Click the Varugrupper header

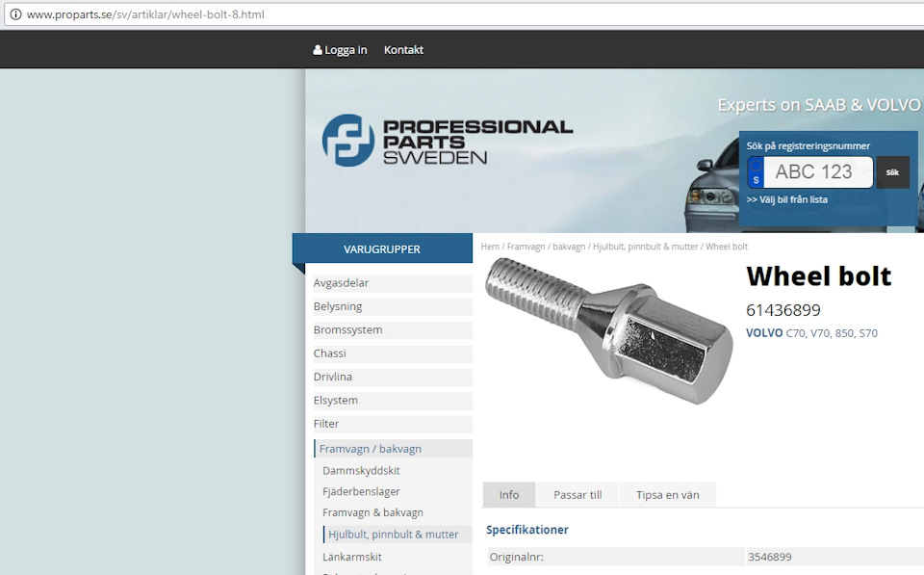382,248
